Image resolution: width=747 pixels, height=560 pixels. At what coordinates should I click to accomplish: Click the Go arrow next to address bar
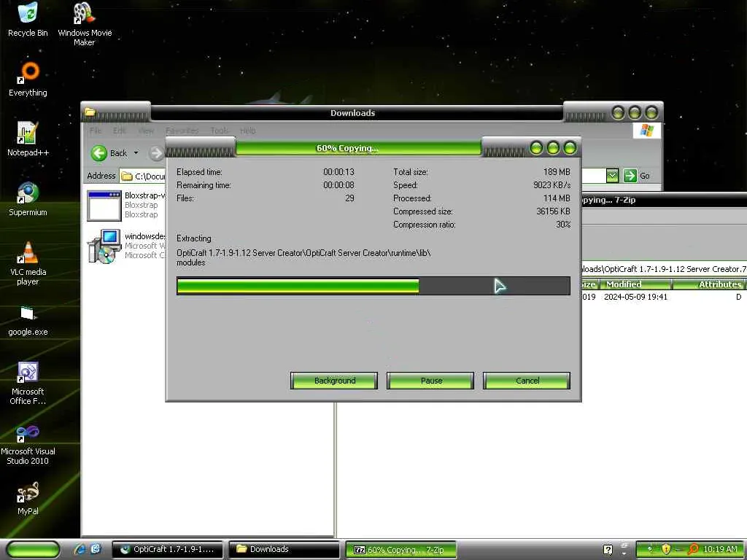click(x=630, y=176)
